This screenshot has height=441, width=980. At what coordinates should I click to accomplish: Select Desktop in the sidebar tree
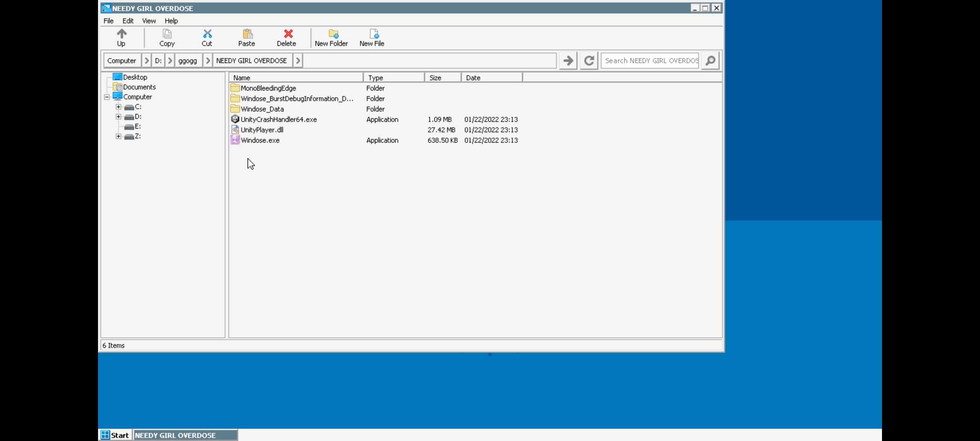pyautogui.click(x=135, y=77)
